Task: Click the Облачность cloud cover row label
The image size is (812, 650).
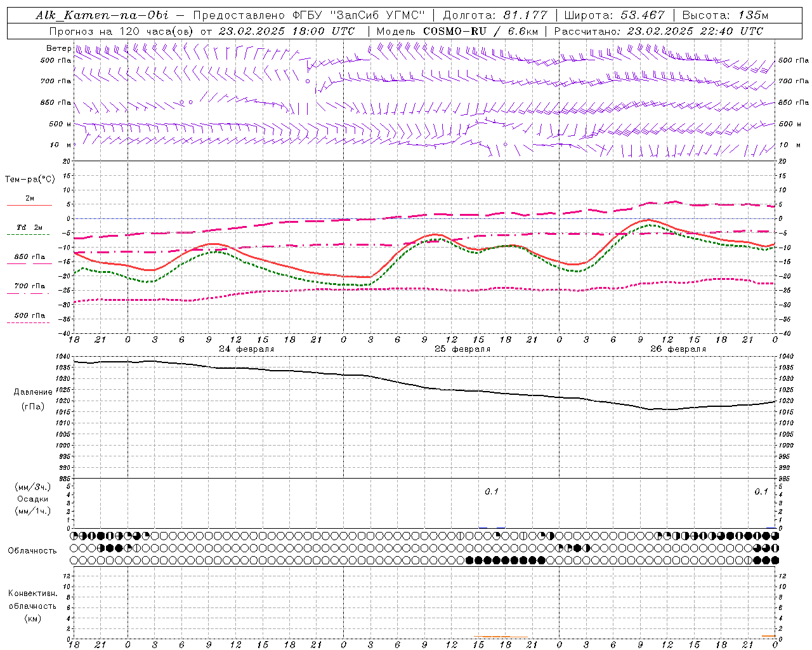Action: point(32,551)
